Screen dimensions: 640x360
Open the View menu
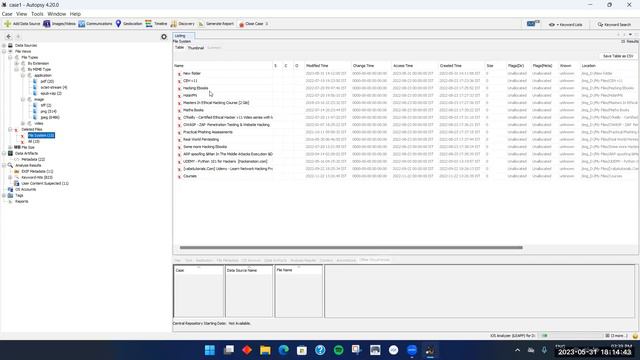[x=21, y=14]
